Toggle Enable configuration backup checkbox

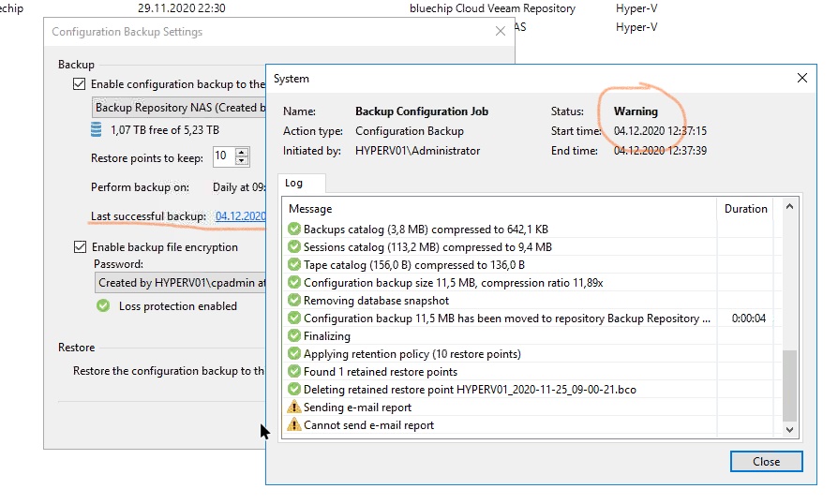[79, 83]
